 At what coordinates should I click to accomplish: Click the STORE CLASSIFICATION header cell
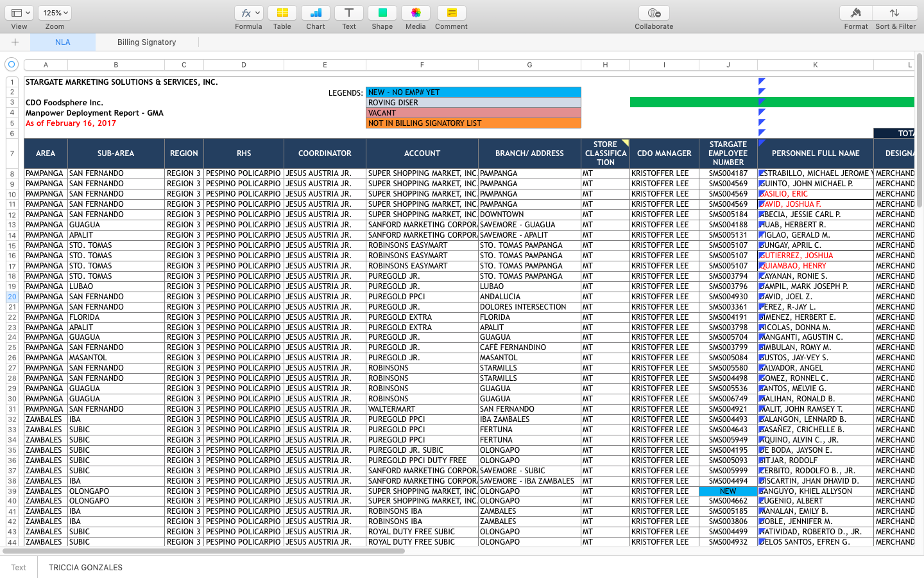pos(605,153)
